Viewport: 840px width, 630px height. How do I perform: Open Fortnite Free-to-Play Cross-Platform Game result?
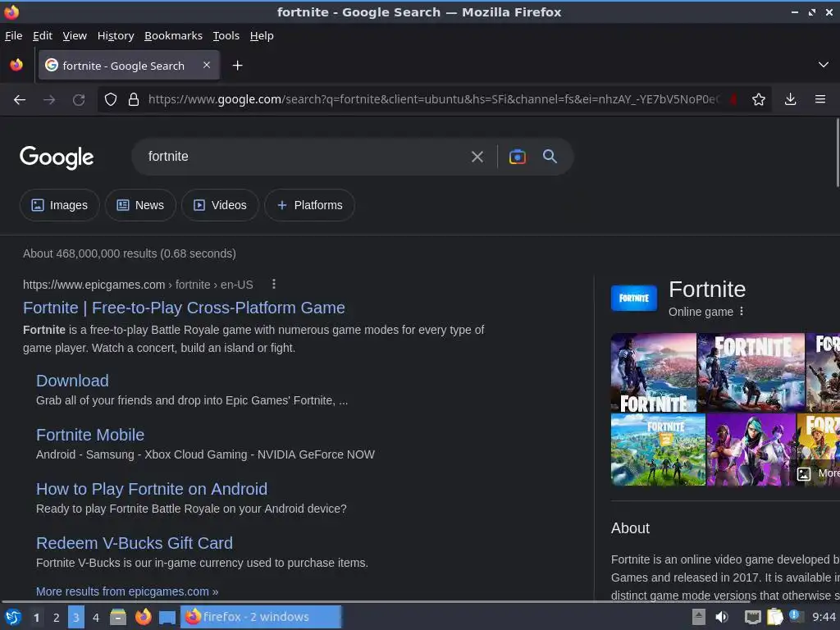[184, 308]
